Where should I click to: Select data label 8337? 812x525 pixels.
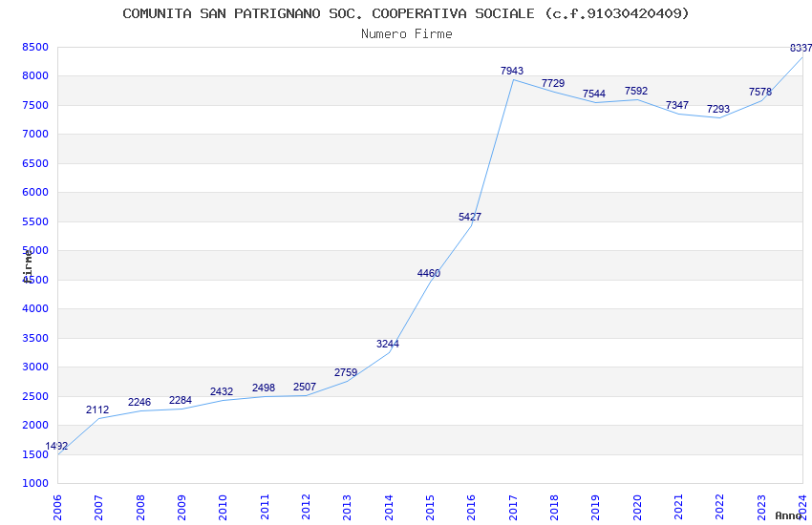801,48
